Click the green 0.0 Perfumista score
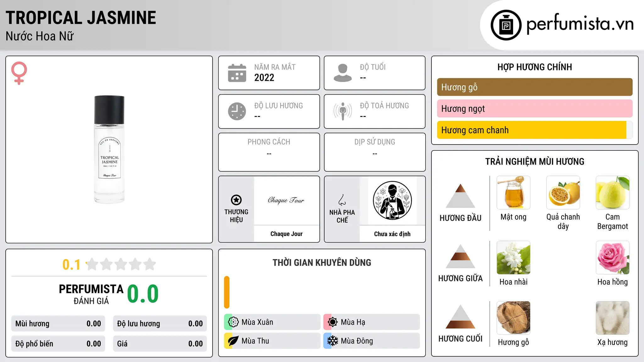The image size is (644, 362). coord(143,294)
